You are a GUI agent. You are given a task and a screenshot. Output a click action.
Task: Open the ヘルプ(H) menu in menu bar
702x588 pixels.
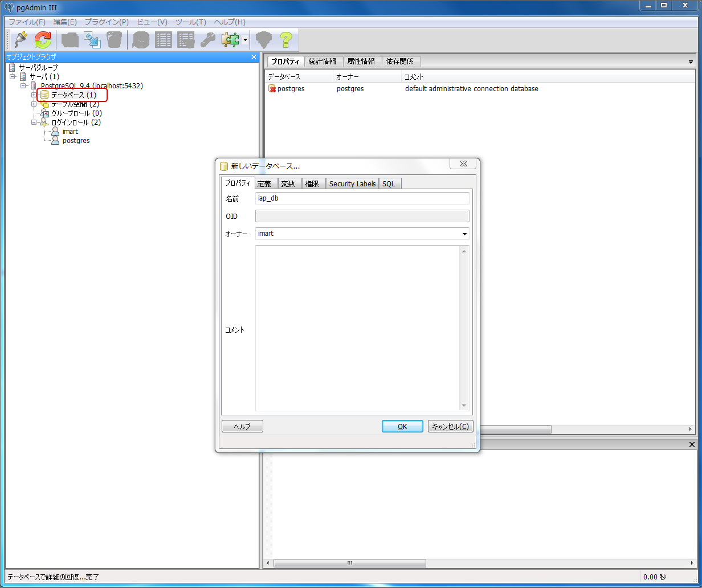tap(230, 22)
